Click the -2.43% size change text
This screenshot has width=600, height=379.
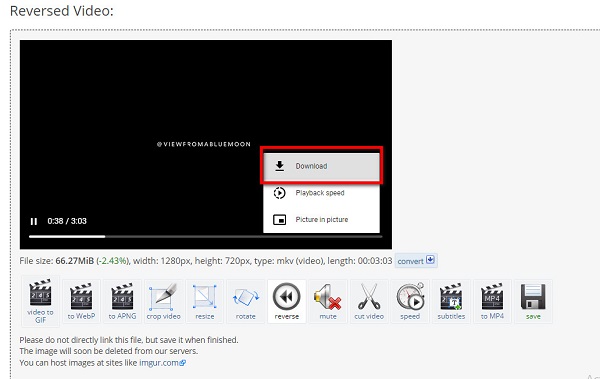pos(113,261)
